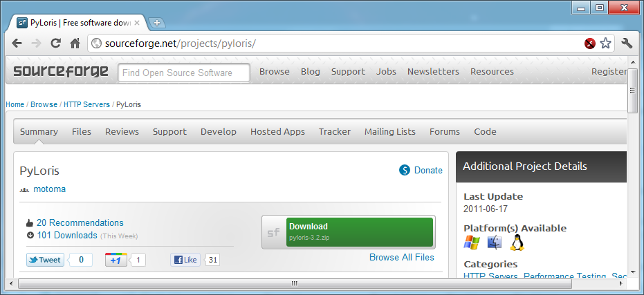Open the Summary tab
644x295 pixels.
39,132
